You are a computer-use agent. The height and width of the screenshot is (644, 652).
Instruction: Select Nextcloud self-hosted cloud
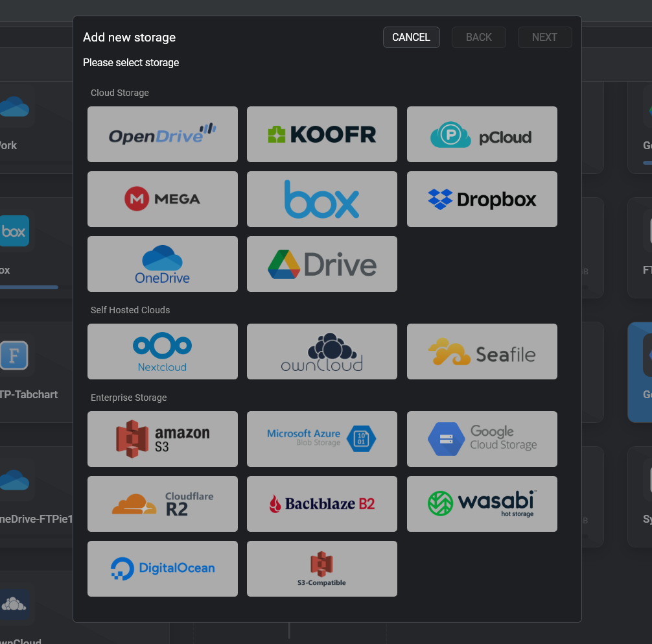[x=163, y=352]
